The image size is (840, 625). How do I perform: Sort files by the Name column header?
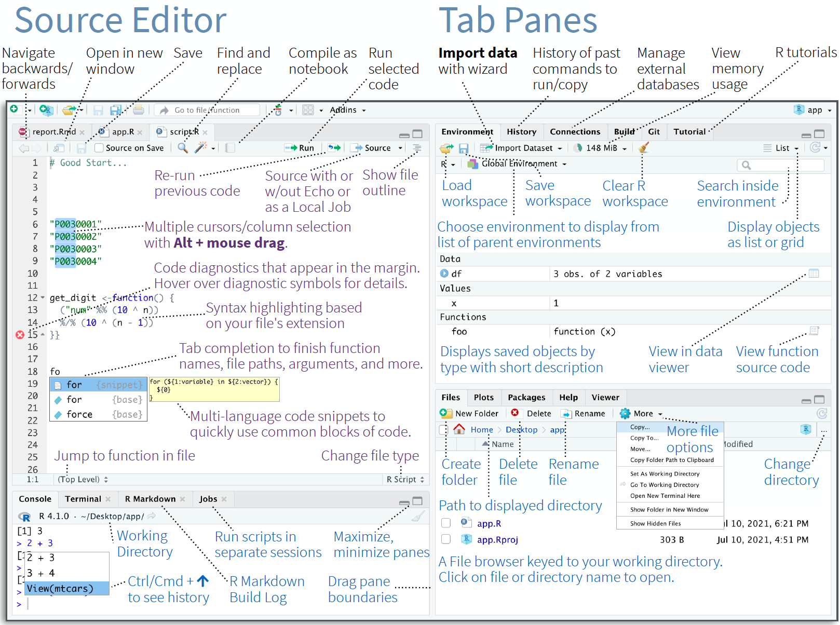pos(502,444)
